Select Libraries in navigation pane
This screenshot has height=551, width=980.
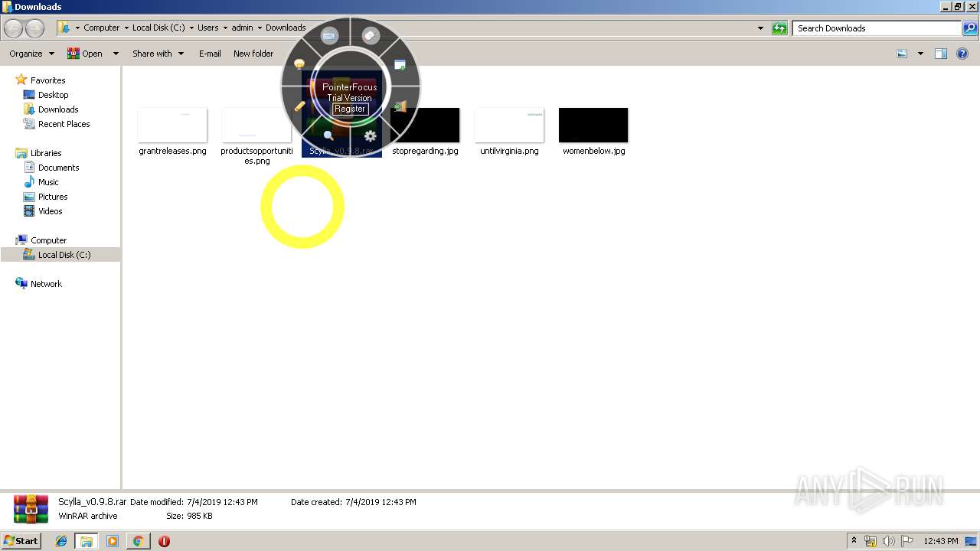46,153
